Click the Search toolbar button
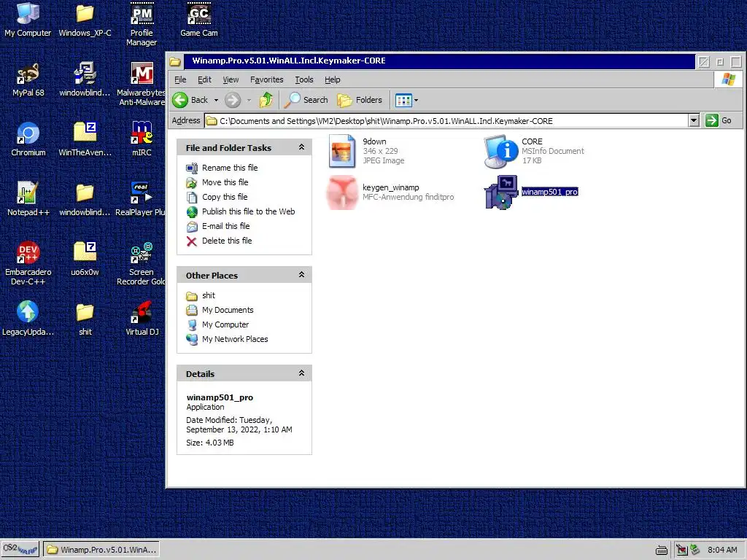The height and width of the screenshot is (560, 747). click(306, 100)
